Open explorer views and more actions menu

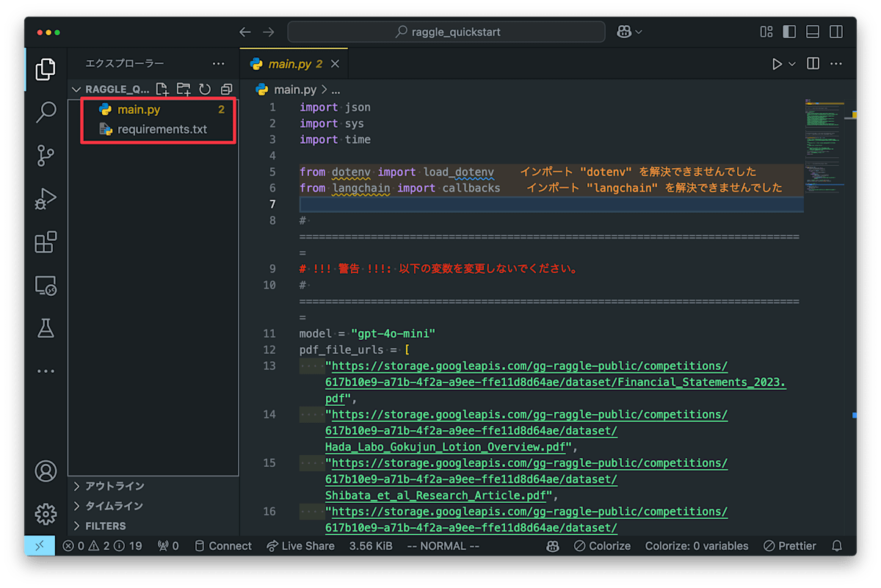tap(219, 64)
